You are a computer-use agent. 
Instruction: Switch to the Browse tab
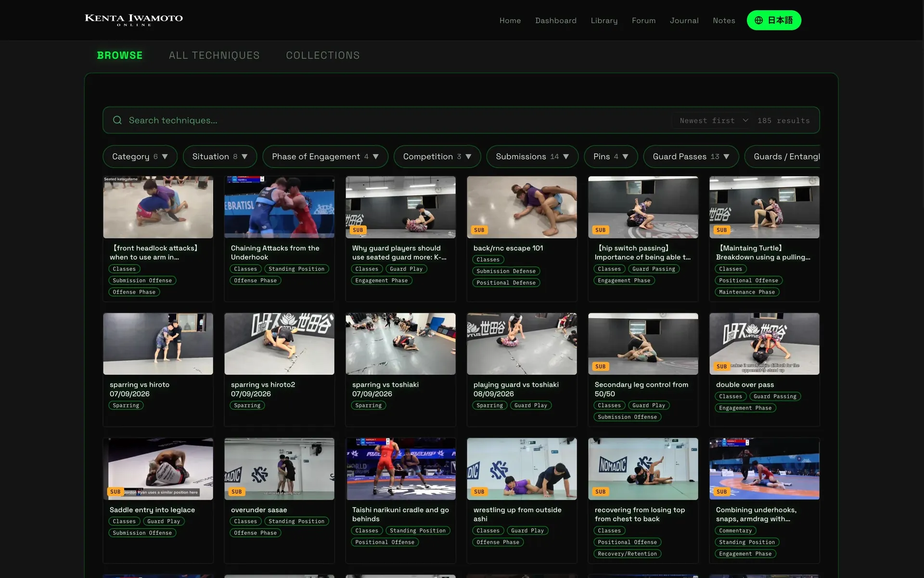(120, 55)
